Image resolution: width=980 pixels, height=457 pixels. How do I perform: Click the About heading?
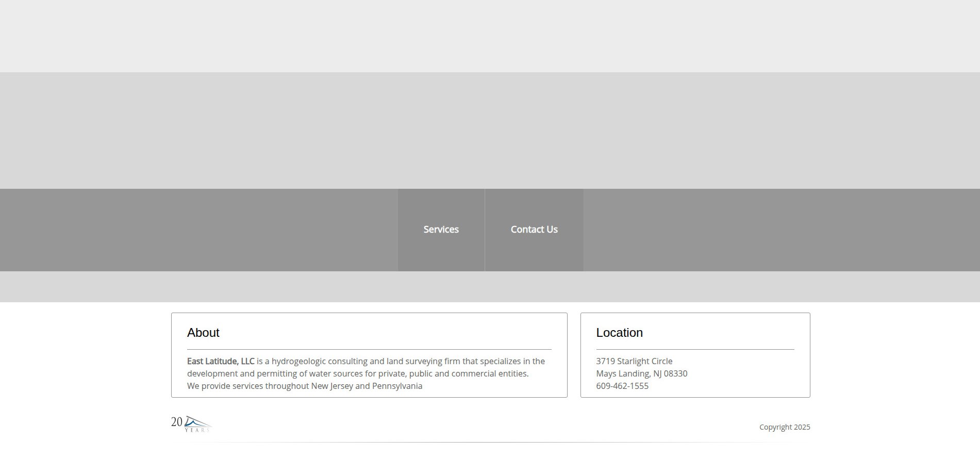pyautogui.click(x=203, y=333)
